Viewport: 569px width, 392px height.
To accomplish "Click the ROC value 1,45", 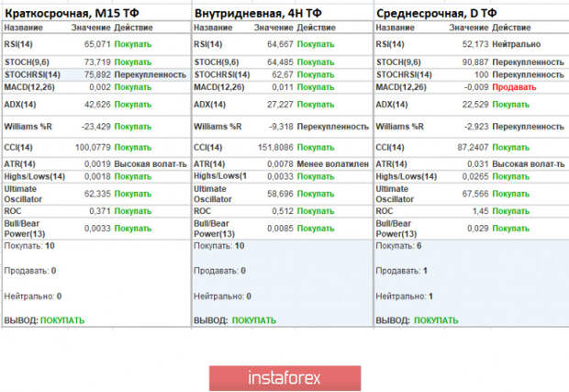I will tap(481, 211).
